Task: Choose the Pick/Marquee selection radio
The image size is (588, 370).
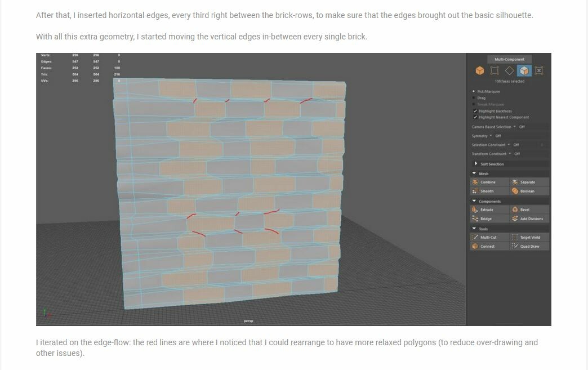Action: click(x=473, y=91)
